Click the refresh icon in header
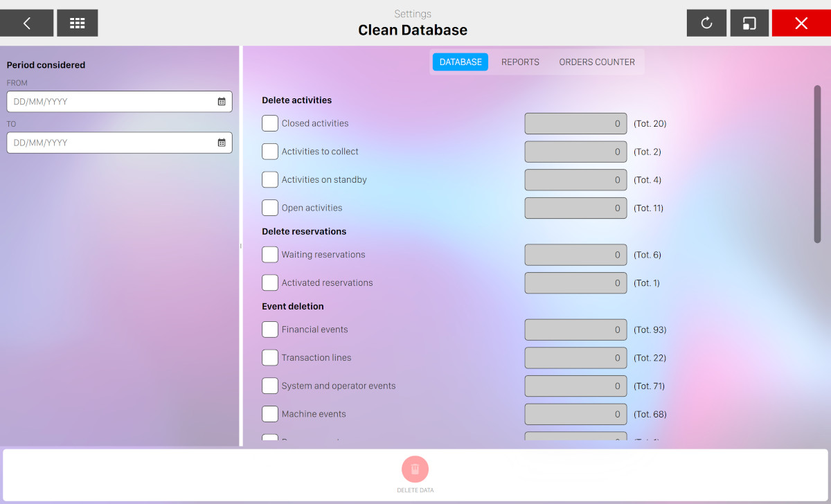831x504 pixels. 706,23
